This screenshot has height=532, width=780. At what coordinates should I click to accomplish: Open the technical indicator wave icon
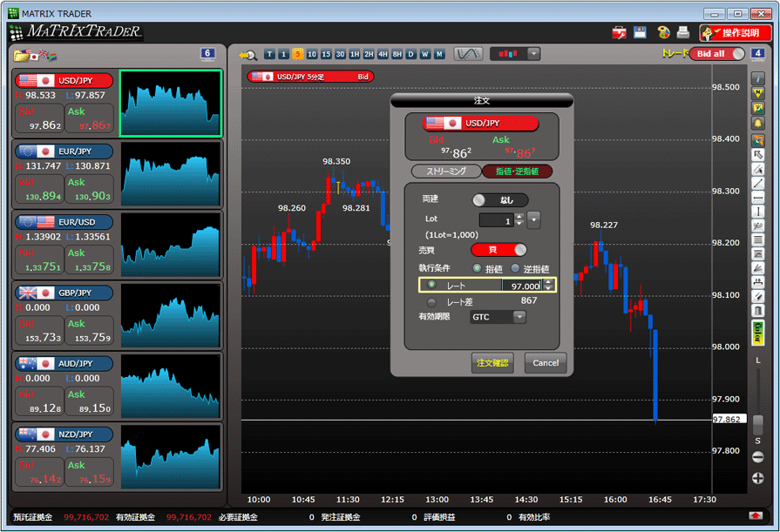(468, 54)
